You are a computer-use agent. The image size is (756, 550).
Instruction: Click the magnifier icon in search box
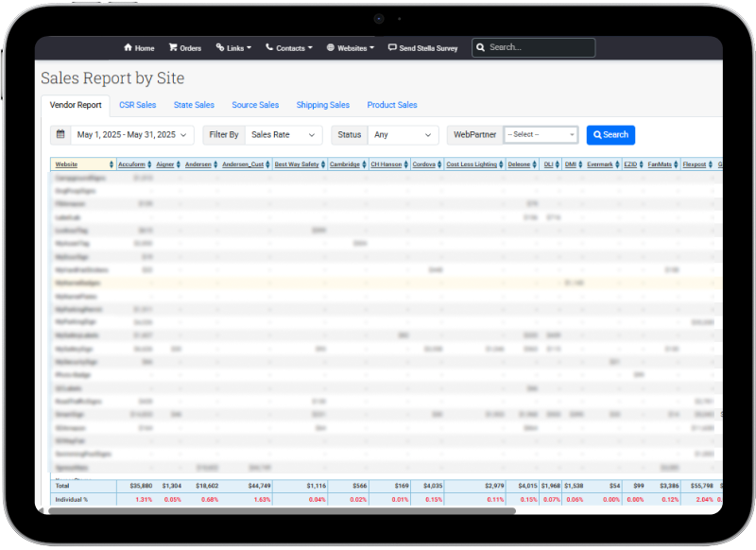[x=481, y=47]
